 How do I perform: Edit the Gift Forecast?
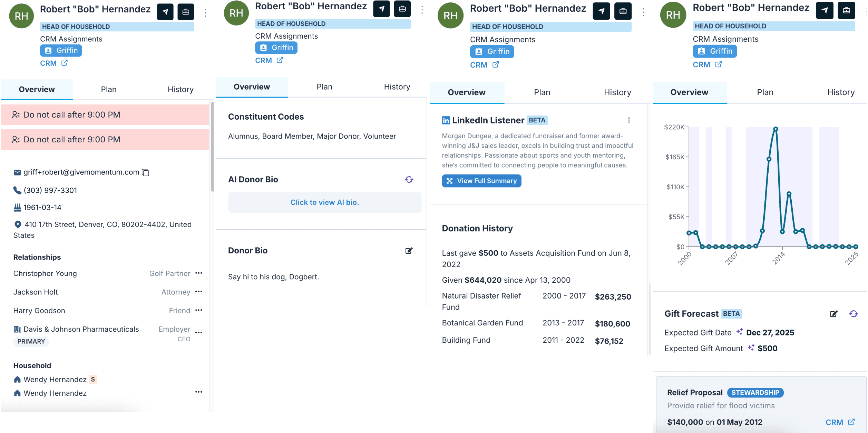coord(833,314)
